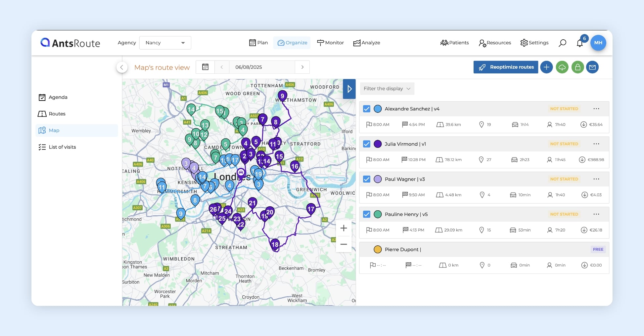This screenshot has height=336, width=644.
Task: Click Reoptimize routes button
Action: [506, 67]
